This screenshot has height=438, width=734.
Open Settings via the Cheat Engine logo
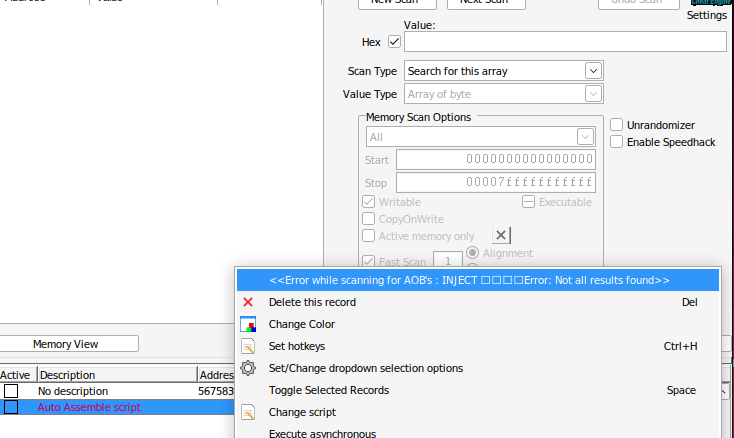(x=712, y=3)
